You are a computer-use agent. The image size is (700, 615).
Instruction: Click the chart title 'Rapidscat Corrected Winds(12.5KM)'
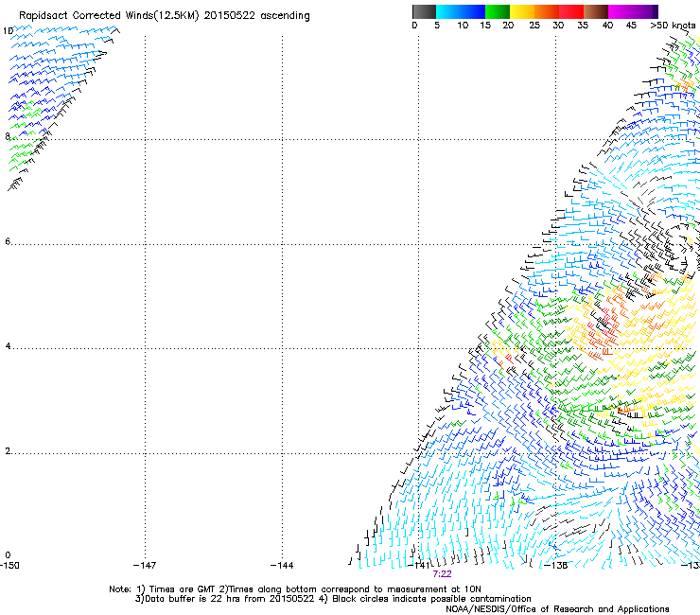pyautogui.click(x=109, y=16)
